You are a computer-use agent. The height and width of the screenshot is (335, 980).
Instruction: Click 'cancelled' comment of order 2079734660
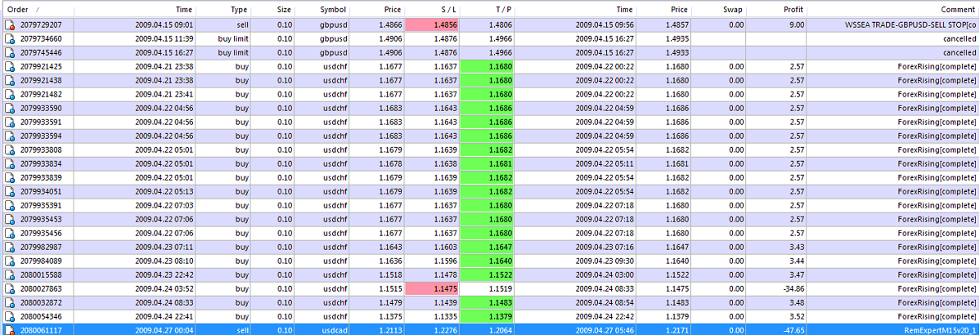click(x=960, y=39)
